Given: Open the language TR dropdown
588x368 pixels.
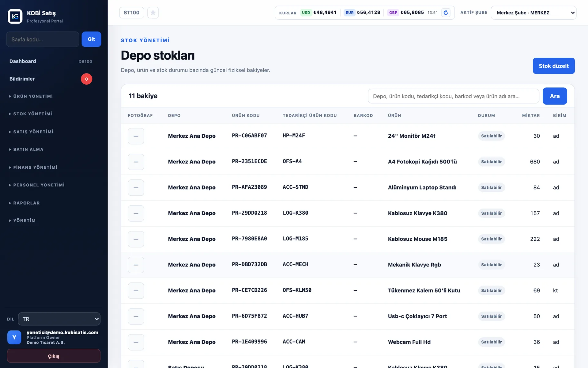Looking at the screenshot, I should click(59, 319).
